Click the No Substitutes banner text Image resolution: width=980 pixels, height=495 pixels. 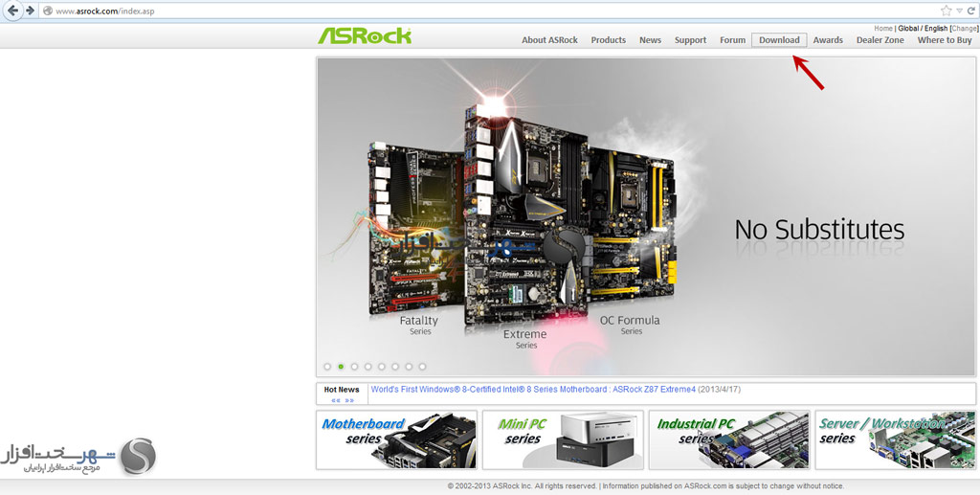[819, 230]
